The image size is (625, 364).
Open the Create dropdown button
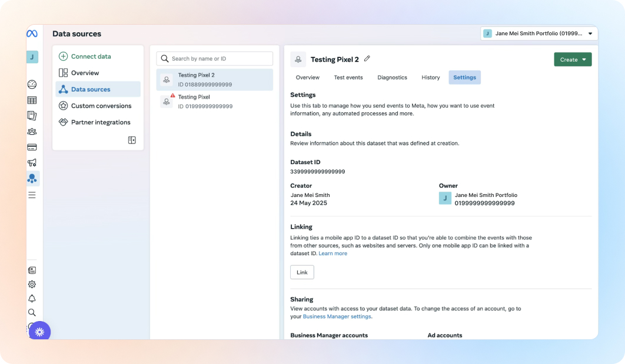click(573, 60)
